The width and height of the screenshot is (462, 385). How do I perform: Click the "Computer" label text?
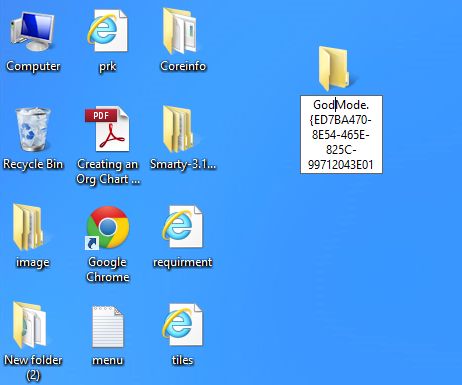coord(33,66)
